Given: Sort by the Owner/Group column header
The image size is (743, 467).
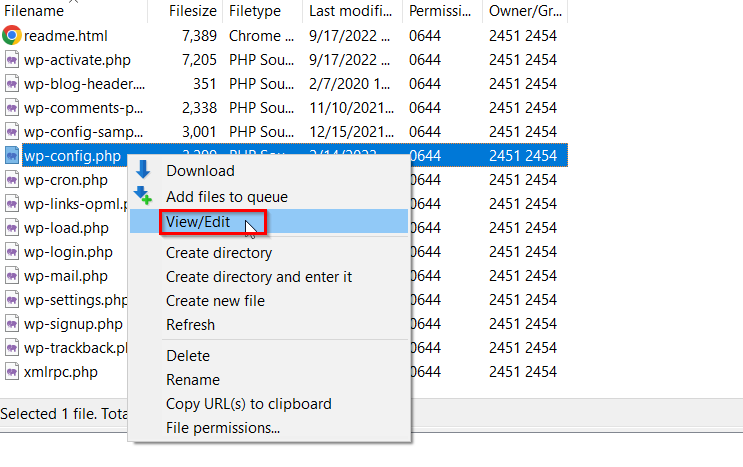Looking at the screenshot, I should 525,11.
